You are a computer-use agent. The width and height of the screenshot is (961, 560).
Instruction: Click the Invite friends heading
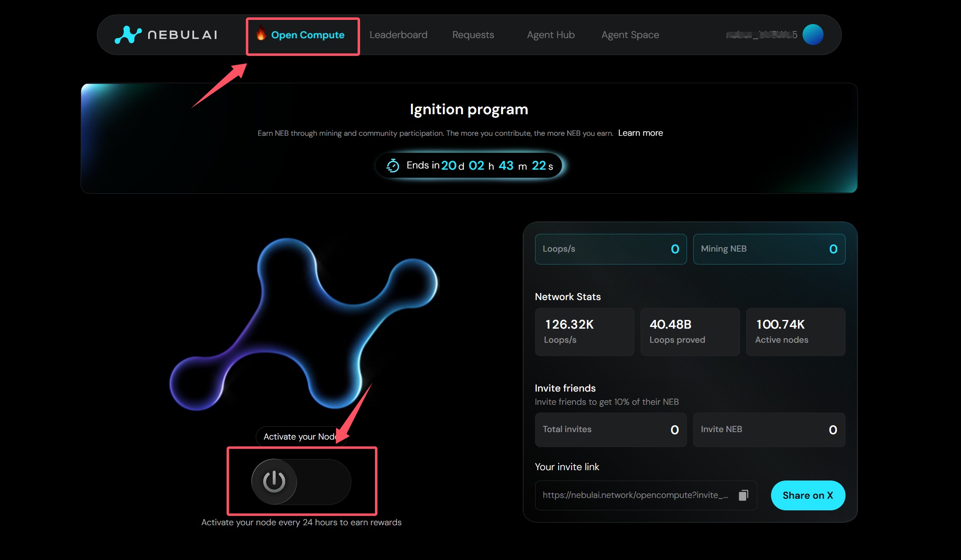click(x=565, y=388)
